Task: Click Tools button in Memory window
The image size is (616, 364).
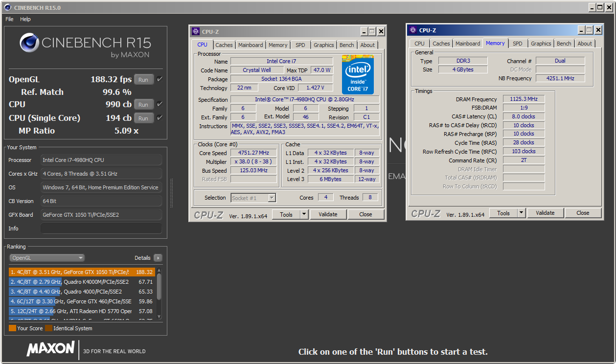Action: [503, 213]
